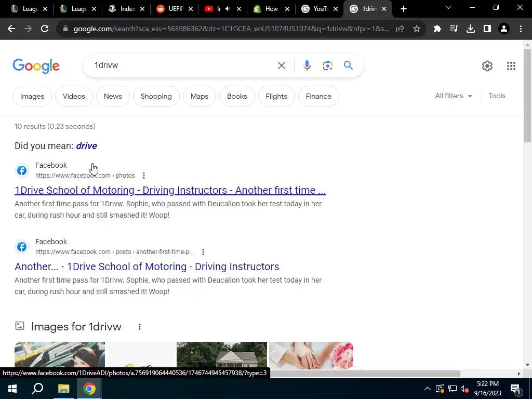Click the address bar URL

(231, 29)
